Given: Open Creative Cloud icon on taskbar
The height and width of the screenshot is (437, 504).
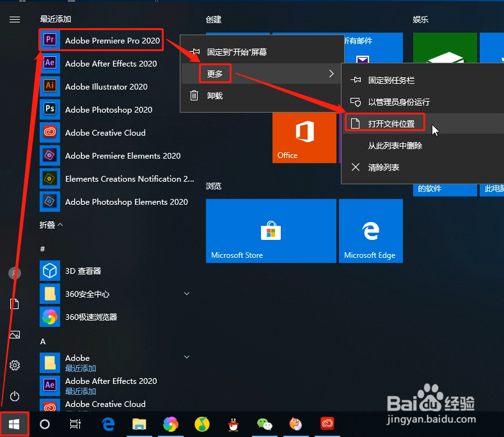Looking at the screenshot, I should pos(327,424).
